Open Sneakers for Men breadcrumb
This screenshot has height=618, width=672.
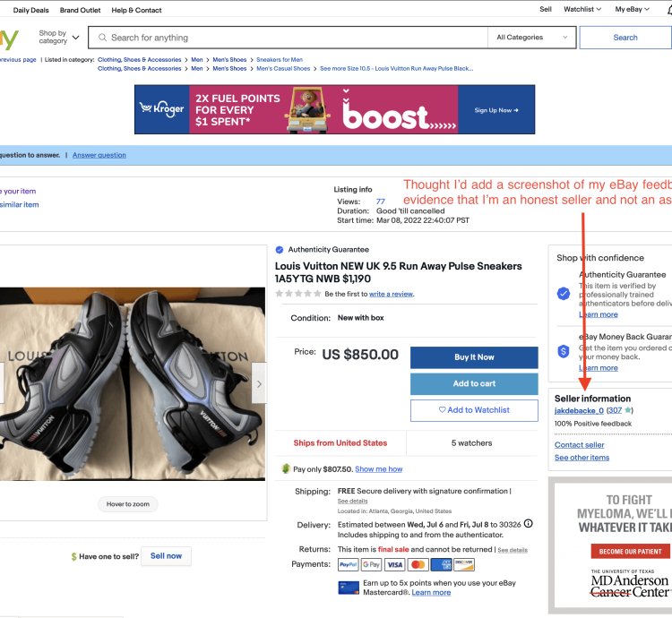coord(280,59)
